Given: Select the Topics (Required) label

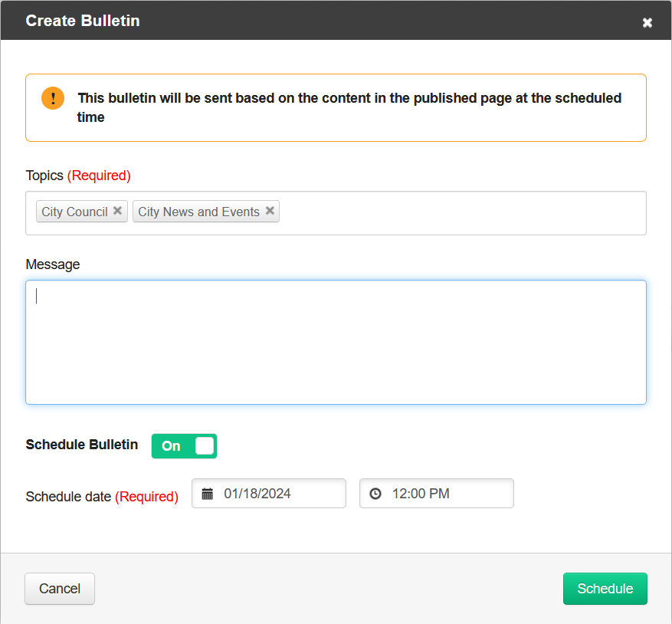Looking at the screenshot, I should pos(77,176).
